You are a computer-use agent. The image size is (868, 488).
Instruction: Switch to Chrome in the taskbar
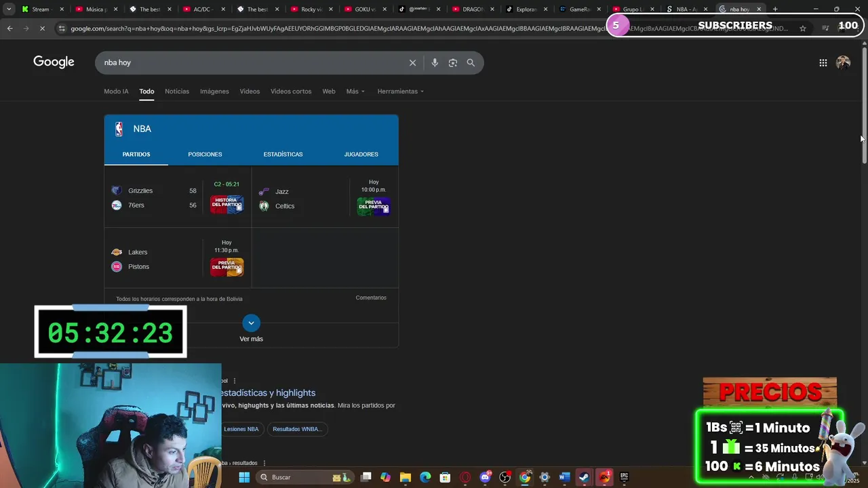[x=524, y=477]
